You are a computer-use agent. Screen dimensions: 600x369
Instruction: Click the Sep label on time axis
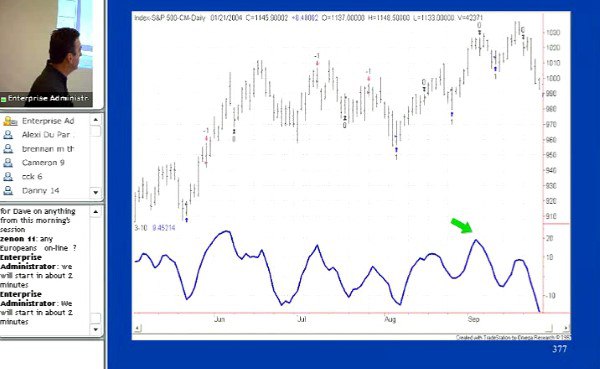pos(473,319)
